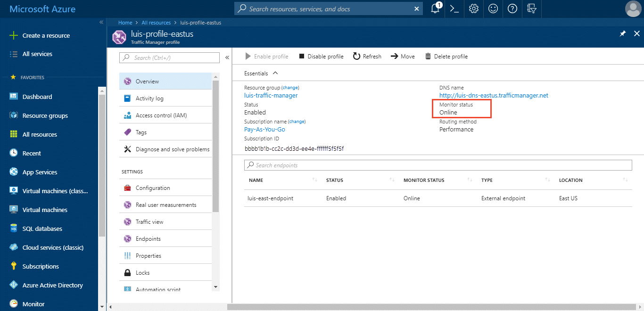The image size is (644, 311).
Task: Click the Dashboard icon in favorites
Action: (x=14, y=97)
